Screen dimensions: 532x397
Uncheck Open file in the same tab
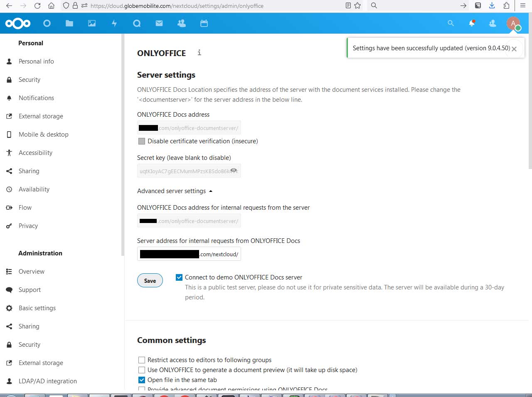tap(142, 380)
